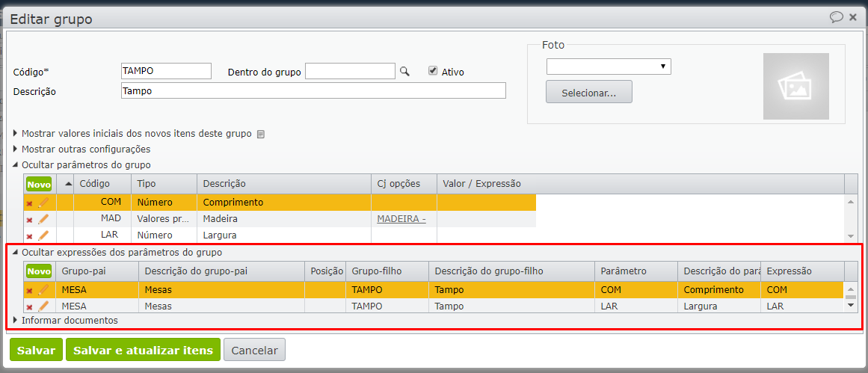Delete the LAR expression row

pyautogui.click(x=29, y=306)
